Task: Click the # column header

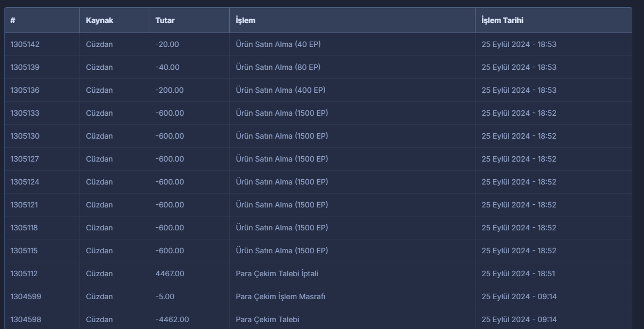Action: click(x=13, y=20)
